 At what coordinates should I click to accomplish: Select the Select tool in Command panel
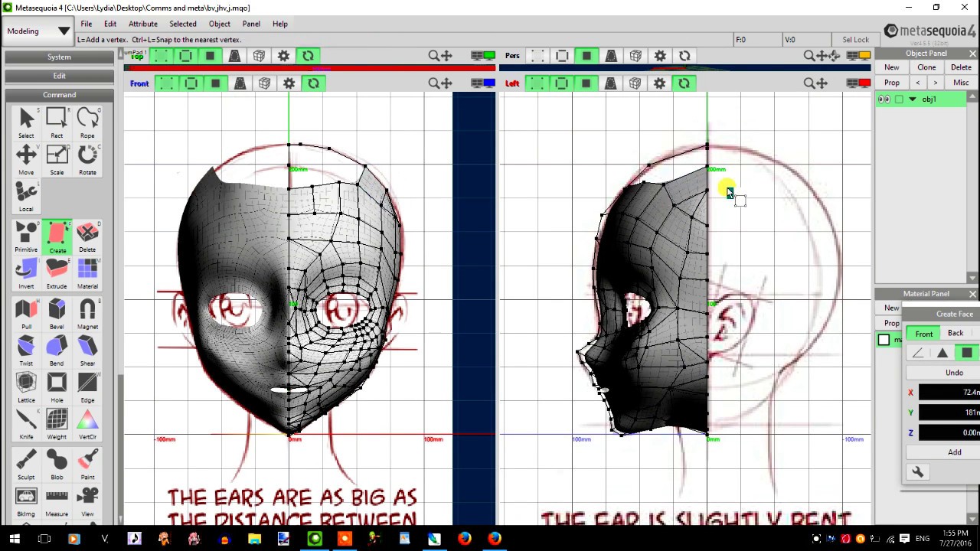(x=26, y=122)
